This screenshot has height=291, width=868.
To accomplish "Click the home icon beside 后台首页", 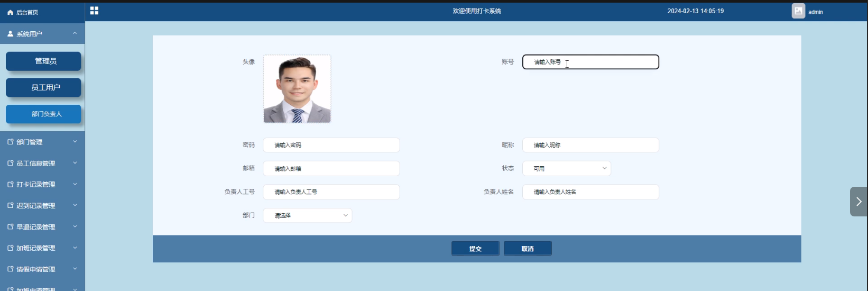I will pyautogui.click(x=10, y=12).
